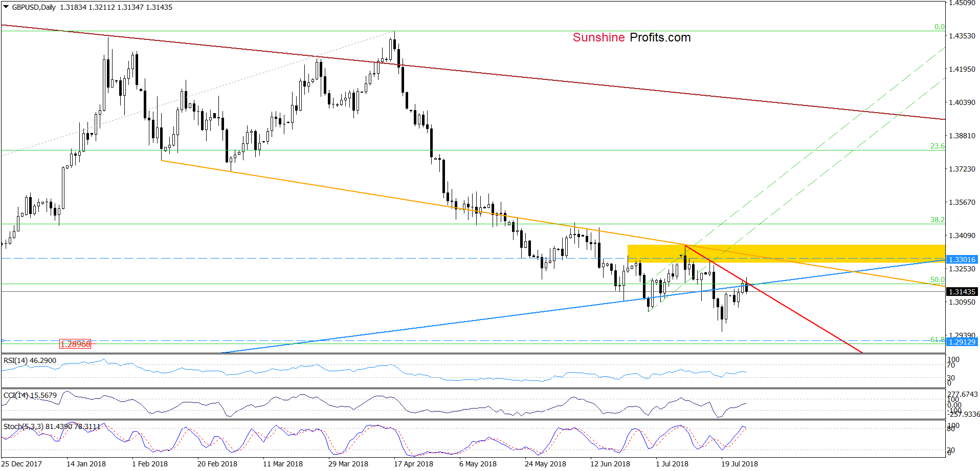Click the 24 May 2018 date on time axis
The image size is (980, 471).
(x=545, y=464)
